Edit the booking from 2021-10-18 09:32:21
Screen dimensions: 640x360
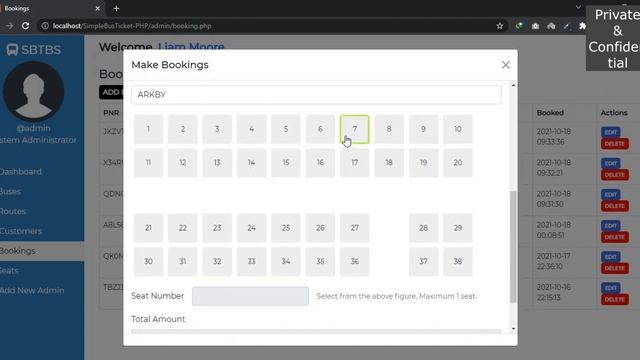[x=611, y=163]
